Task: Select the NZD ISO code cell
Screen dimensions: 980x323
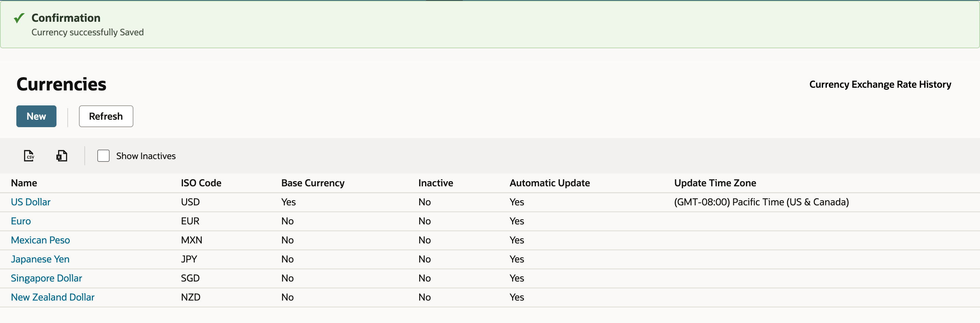Action: pos(191,297)
